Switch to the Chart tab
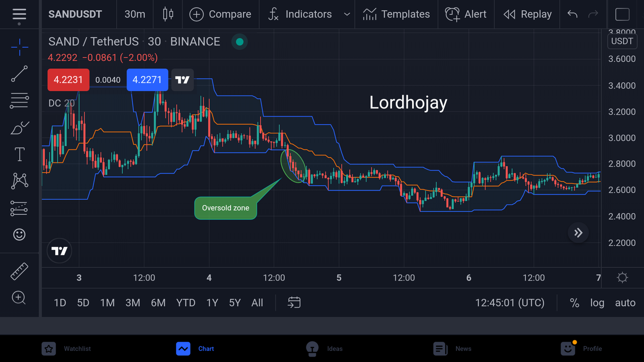The width and height of the screenshot is (644, 362). 195,348
